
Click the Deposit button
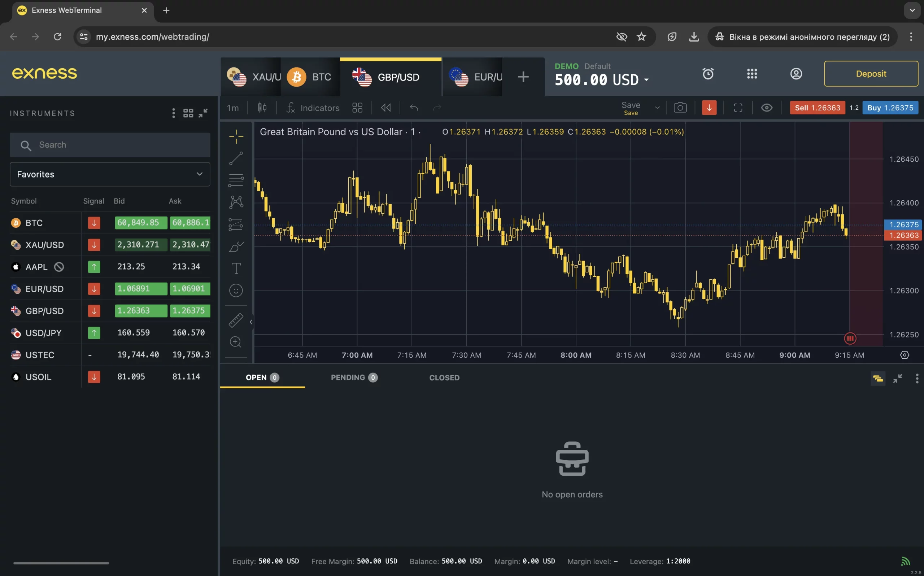click(x=870, y=73)
